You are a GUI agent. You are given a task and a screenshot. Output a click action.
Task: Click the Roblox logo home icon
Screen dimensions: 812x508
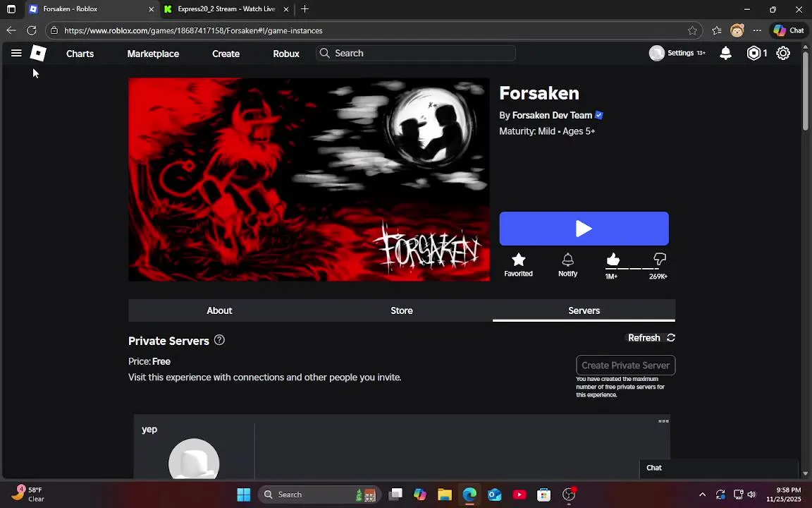(38, 53)
